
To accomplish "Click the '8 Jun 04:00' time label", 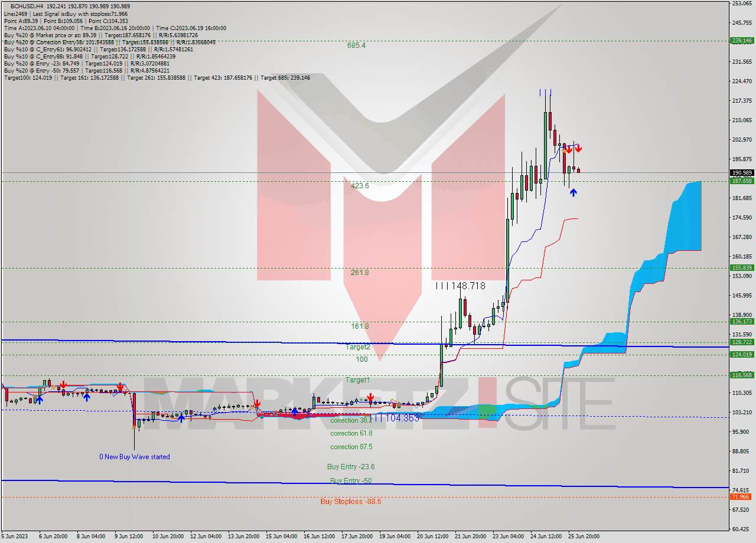I will [91, 537].
